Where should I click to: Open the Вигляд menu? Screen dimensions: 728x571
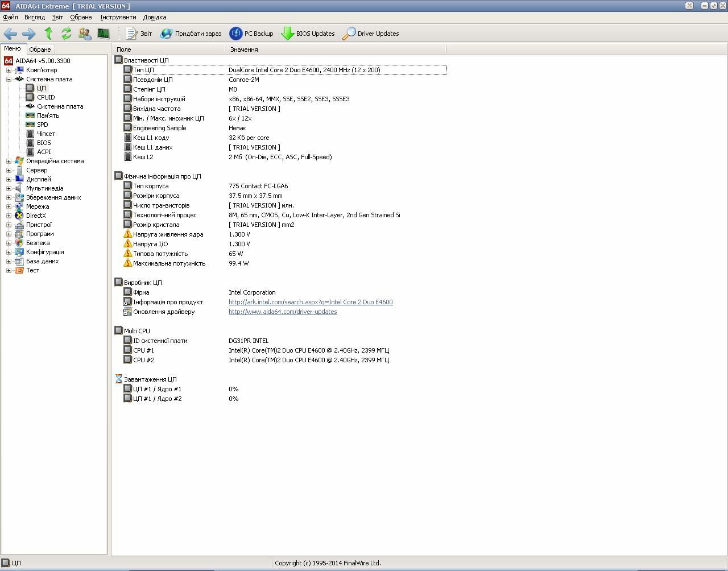tap(35, 17)
